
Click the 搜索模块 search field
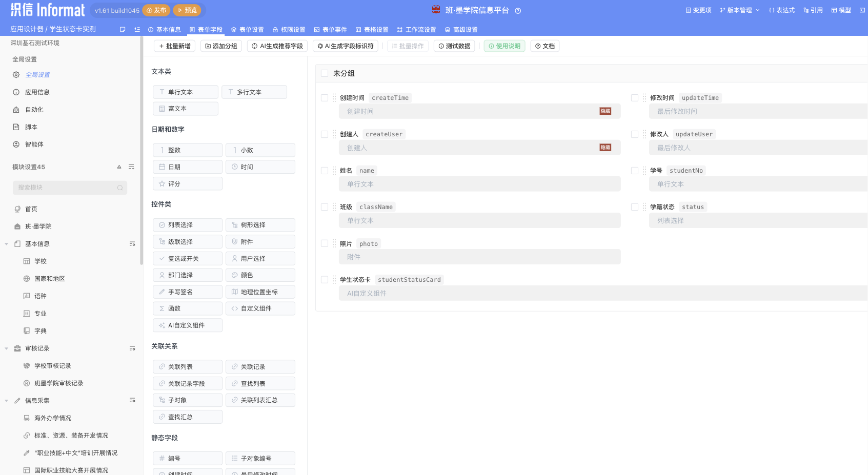point(70,188)
